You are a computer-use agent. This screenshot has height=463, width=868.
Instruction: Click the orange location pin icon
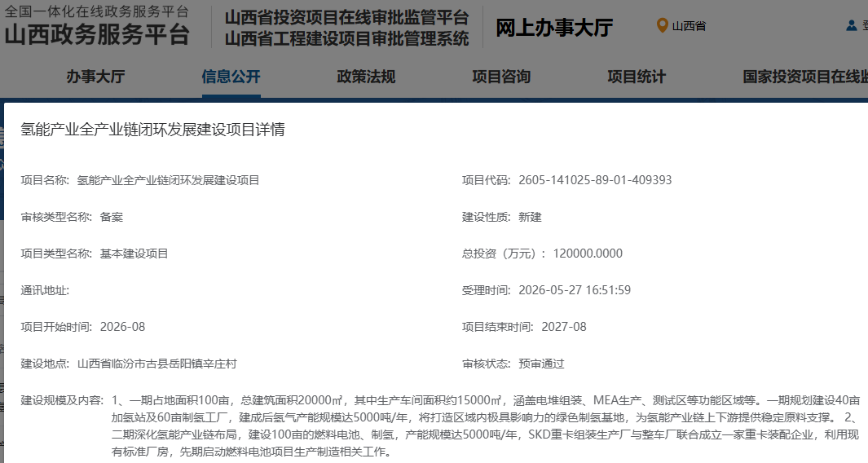pyautogui.click(x=662, y=25)
